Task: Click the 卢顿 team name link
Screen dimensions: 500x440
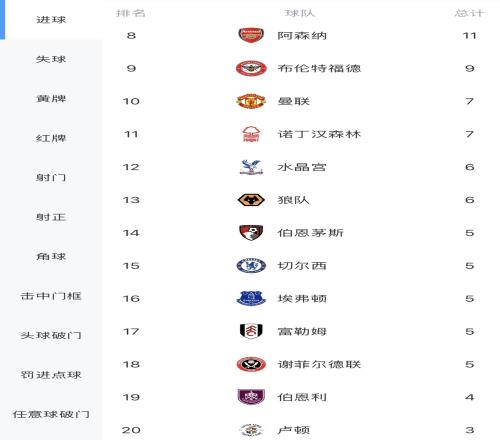Action: point(294,430)
